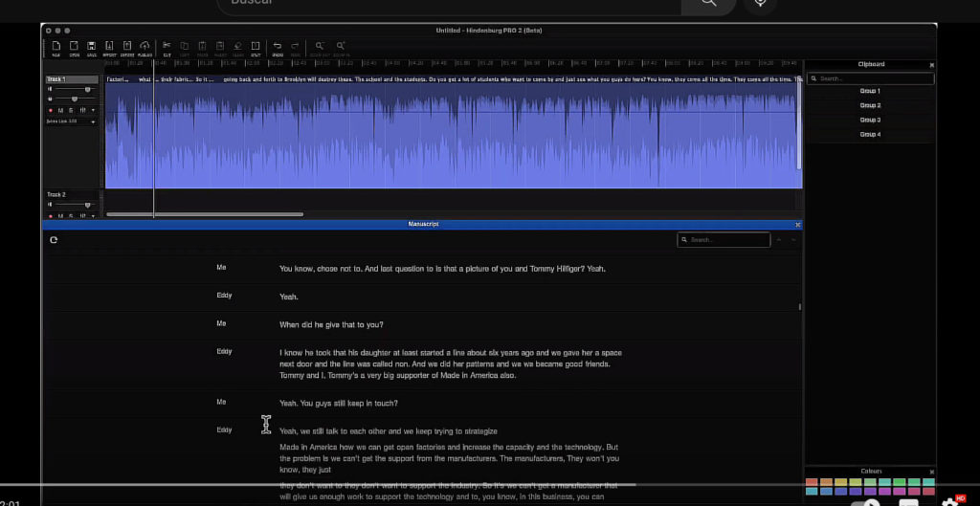Pick the orange colour swatch
This screenshot has width=980, height=506.
click(x=826, y=482)
